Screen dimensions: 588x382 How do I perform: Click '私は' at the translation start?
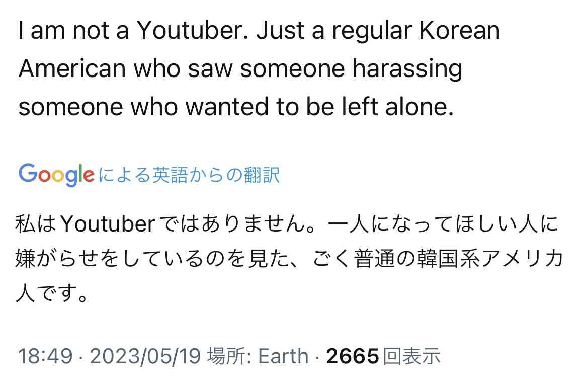tap(36, 224)
